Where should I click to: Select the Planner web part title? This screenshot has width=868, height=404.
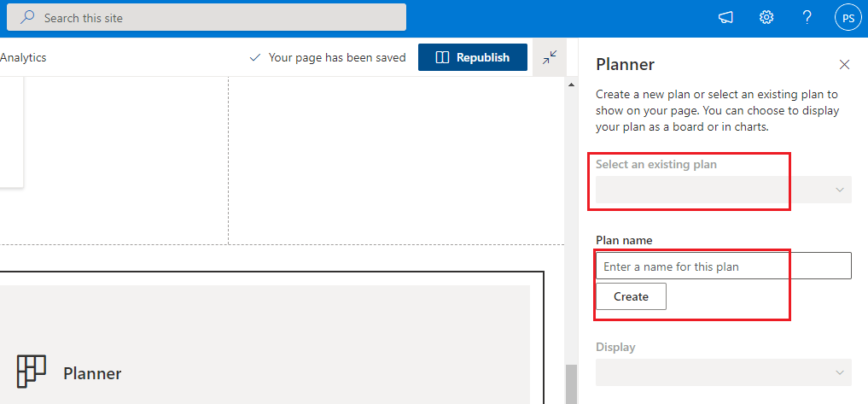tap(92, 373)
